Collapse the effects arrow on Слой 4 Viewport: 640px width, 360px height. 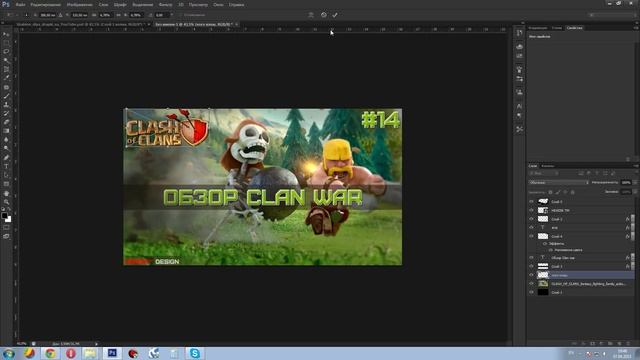(x=633, y=236)
